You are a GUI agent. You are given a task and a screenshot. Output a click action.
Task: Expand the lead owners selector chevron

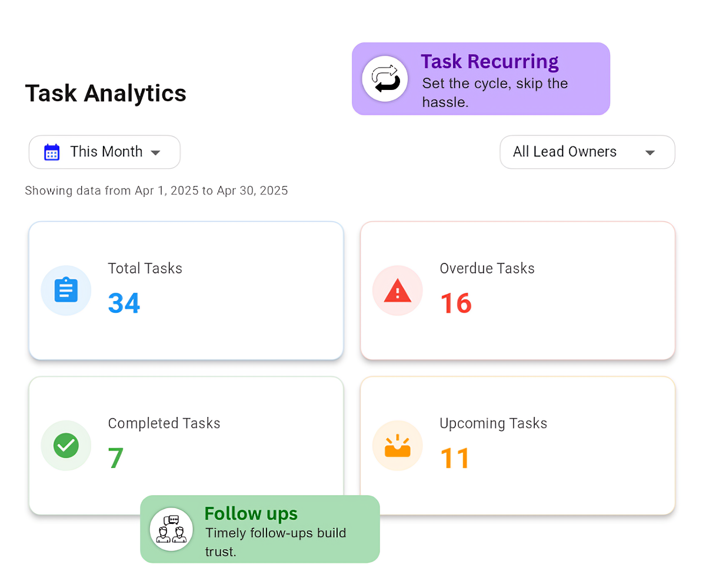point(650,152)
